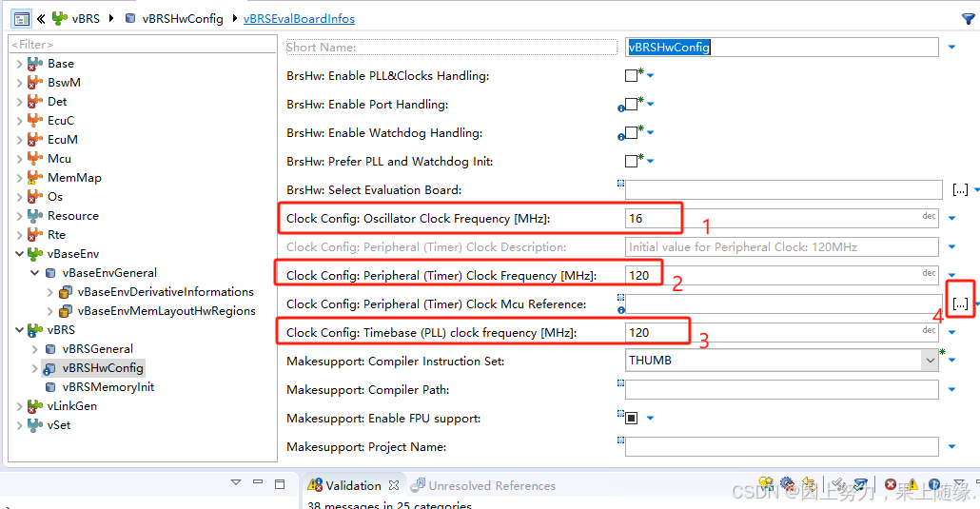Open view menu triangle in left panel

pos(236,482)
